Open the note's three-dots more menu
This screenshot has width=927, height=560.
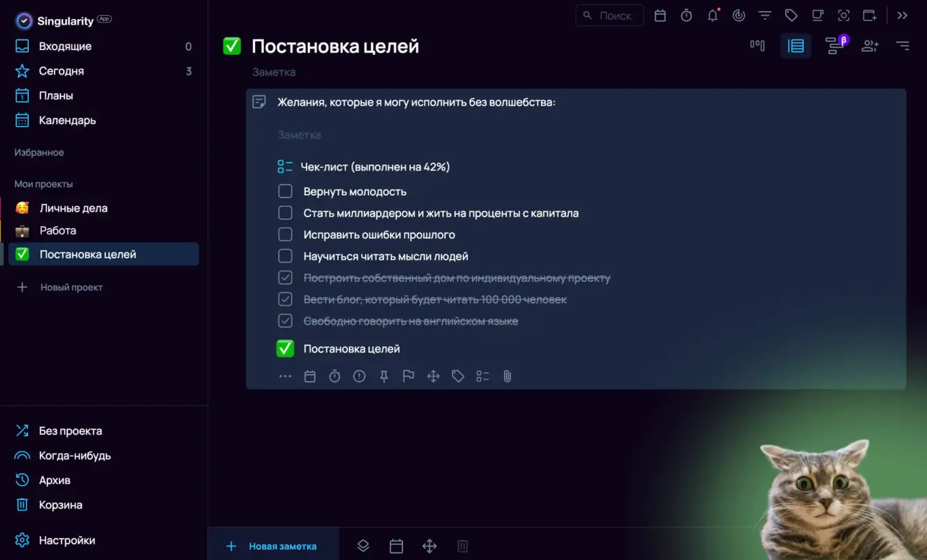click(285, 376)
